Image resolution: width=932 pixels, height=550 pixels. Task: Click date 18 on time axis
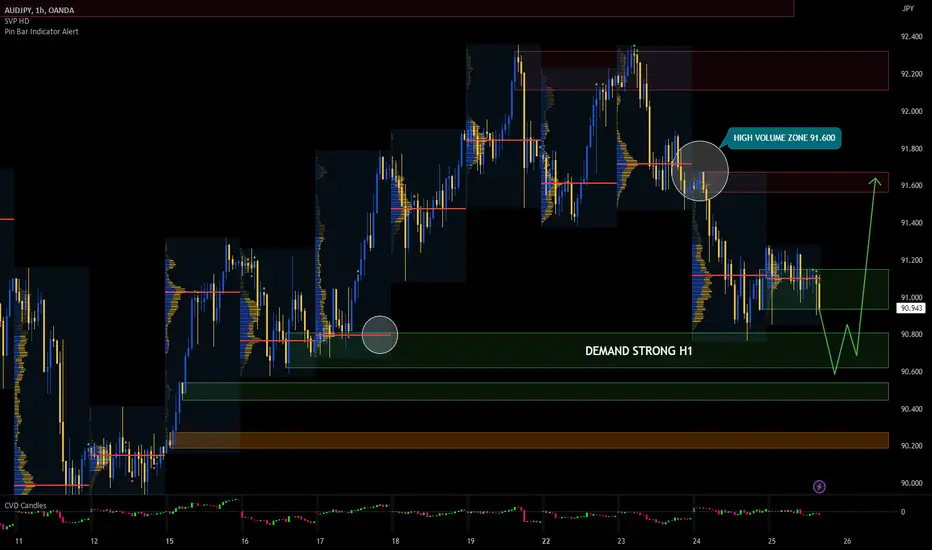click(395, 541)
